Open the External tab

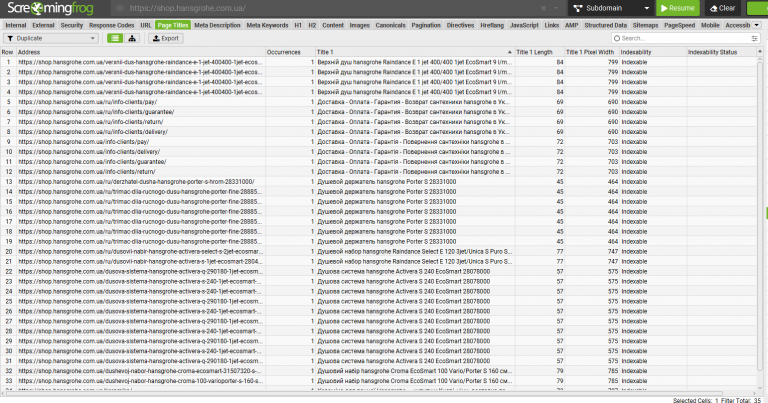(43, 25)
